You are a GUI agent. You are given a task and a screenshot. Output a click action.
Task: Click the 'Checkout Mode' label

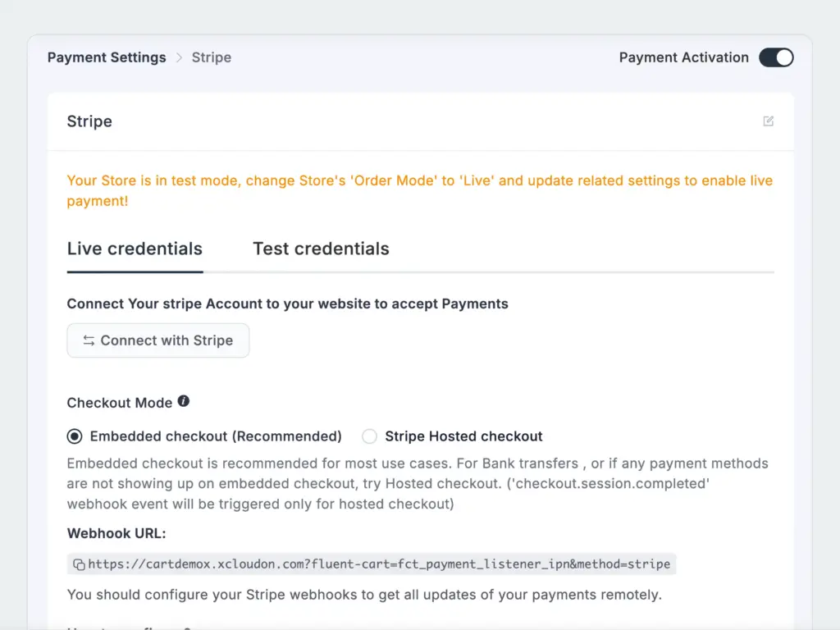120,403
